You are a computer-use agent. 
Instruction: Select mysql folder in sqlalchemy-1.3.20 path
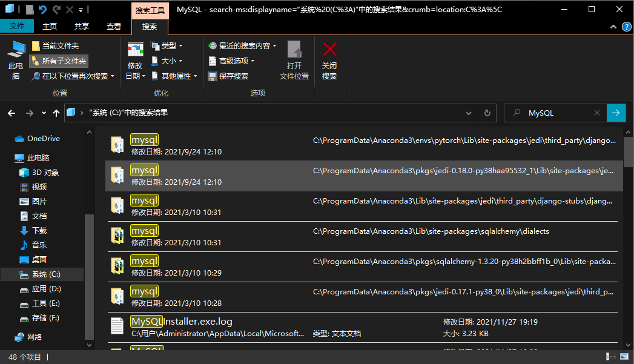pyautogui.click(x=363, y=267)
